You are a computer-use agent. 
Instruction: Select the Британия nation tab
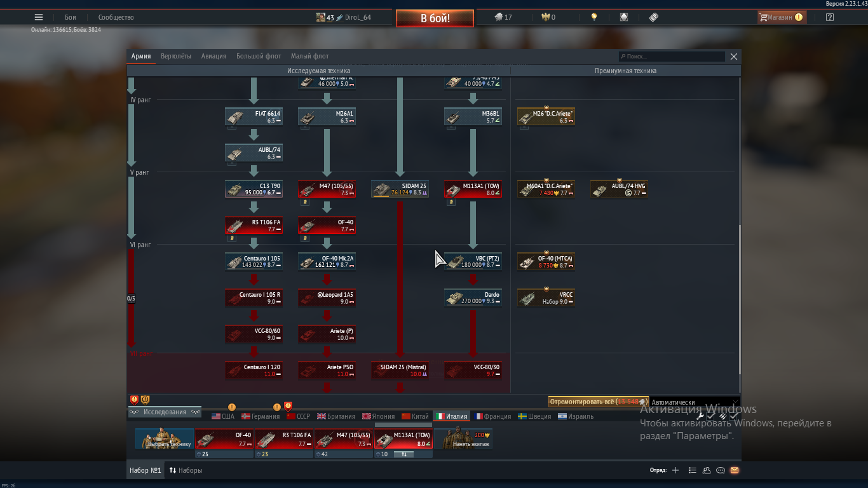coord(336,416)
